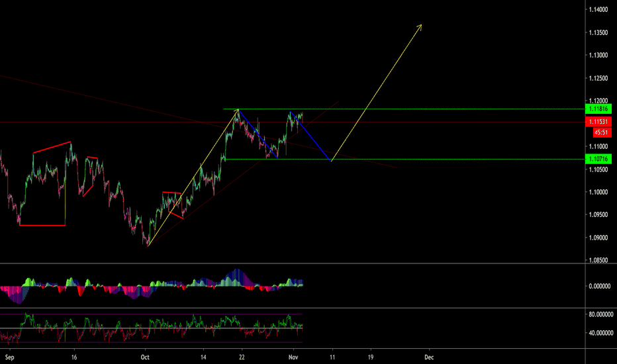Click the 1.12500 price axis value
Image resolution: width=617 pixels, height=364 pixels.
point(598,78)
